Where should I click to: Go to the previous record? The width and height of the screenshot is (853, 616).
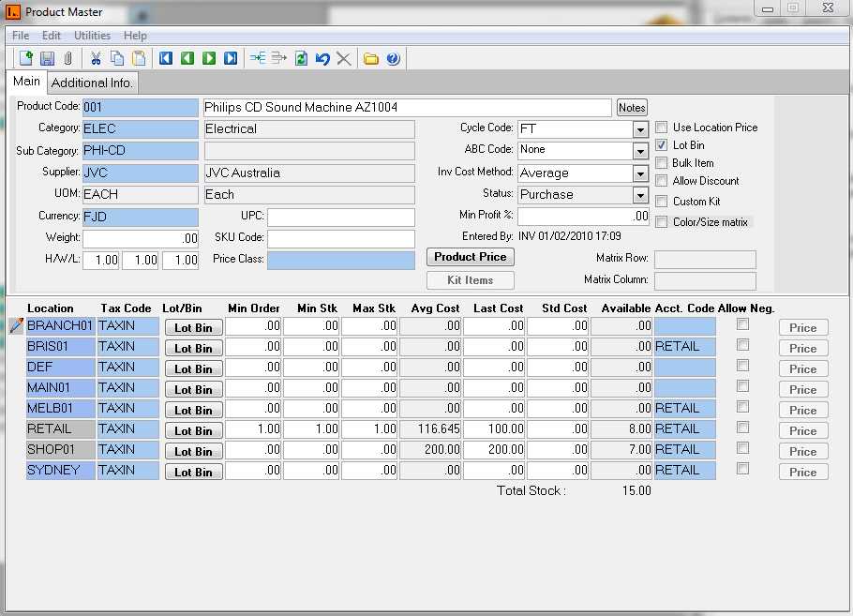coord(187,58)
